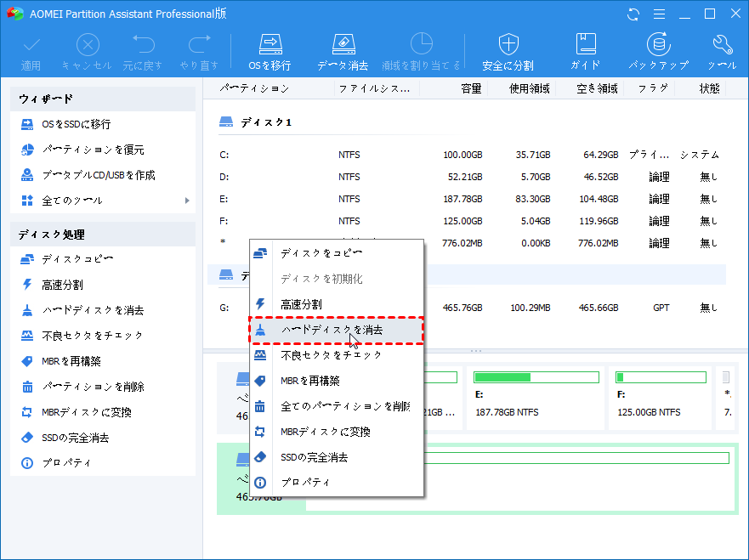Image resolution: width=749 pixels, height=560 pixels.
Task: Choose MBRを再構築 in context menu
Action: coord(337,381)
